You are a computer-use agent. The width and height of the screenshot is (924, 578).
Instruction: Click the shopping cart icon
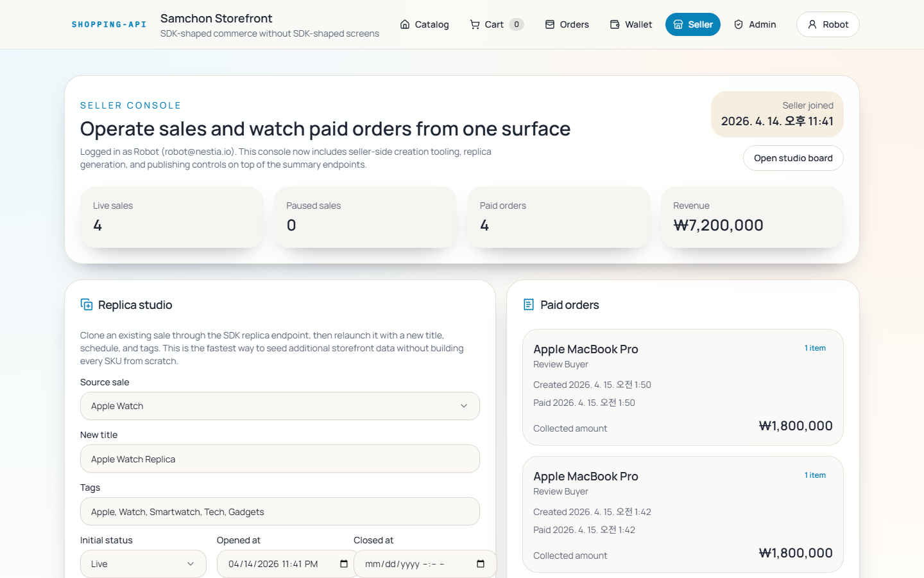click(x=475, y=24)
